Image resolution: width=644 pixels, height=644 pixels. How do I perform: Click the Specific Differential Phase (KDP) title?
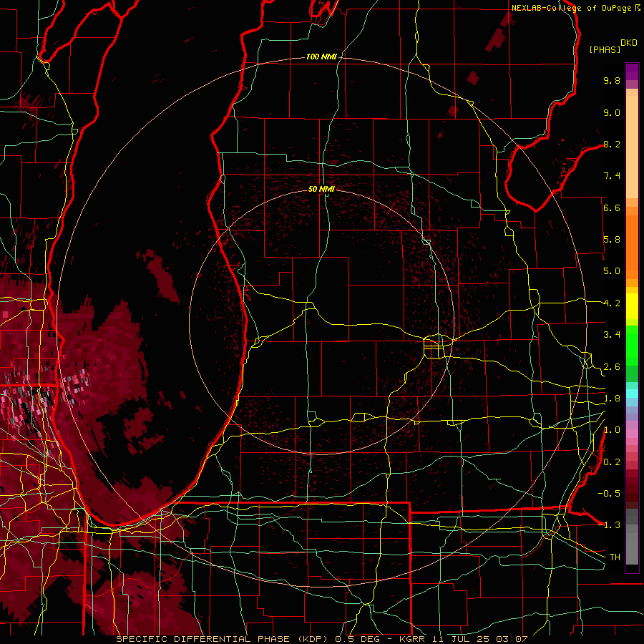(x=223, y=639)
